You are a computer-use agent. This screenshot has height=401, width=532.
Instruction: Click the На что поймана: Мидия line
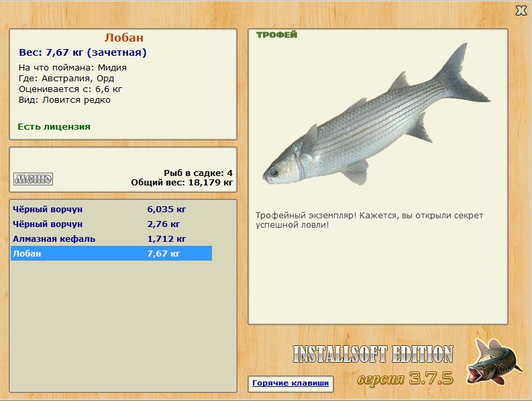(x=72, y=68)
